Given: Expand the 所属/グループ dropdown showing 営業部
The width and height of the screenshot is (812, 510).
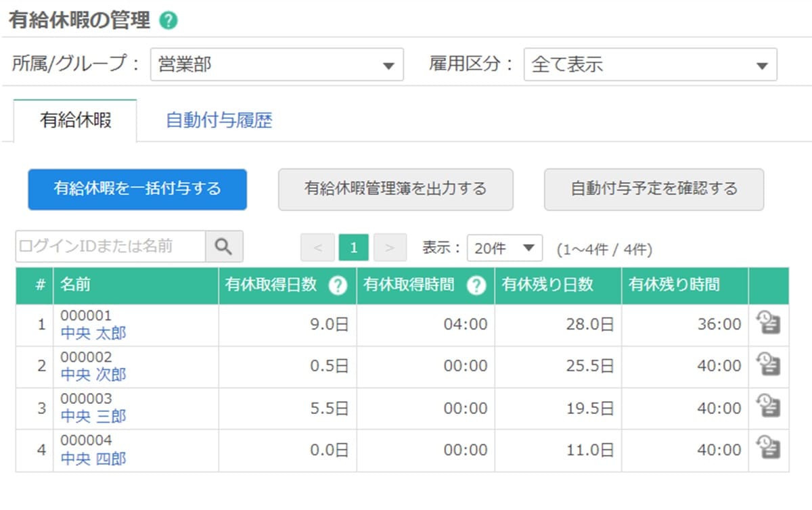Looking at the screenshot, I should (x=276, y=65).
